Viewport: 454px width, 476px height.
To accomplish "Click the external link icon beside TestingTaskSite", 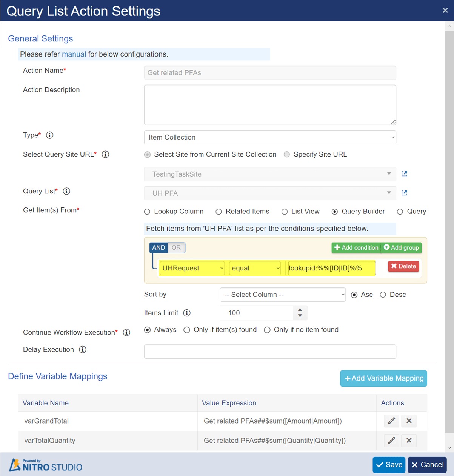I will point(404,174).
